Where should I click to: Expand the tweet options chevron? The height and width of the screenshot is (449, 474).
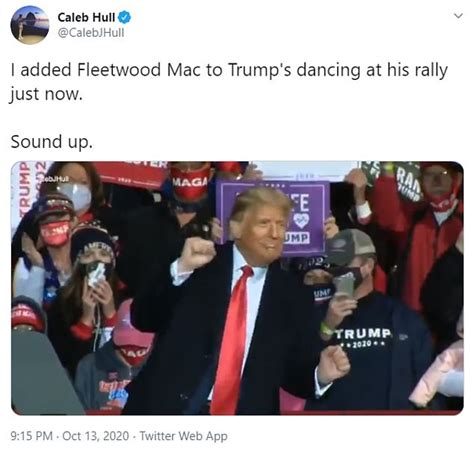[459, 16]
